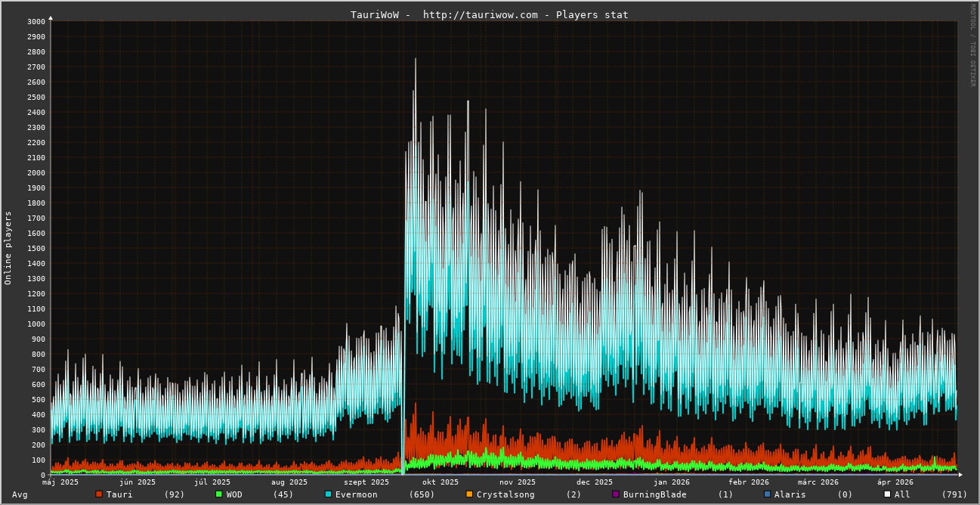Click the 1500 y-axis value label
Screen dimensions: 980x505
36,248
